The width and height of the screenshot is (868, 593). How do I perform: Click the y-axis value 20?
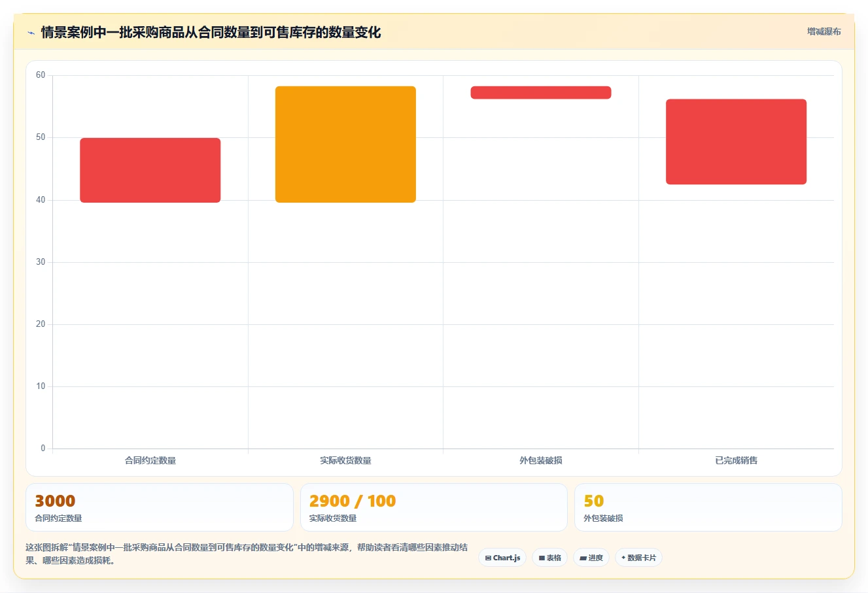41,324
